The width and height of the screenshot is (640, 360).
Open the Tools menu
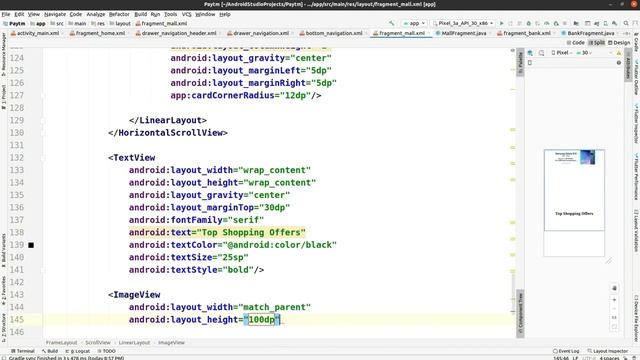pyautogui.click(x=171, y=14)
